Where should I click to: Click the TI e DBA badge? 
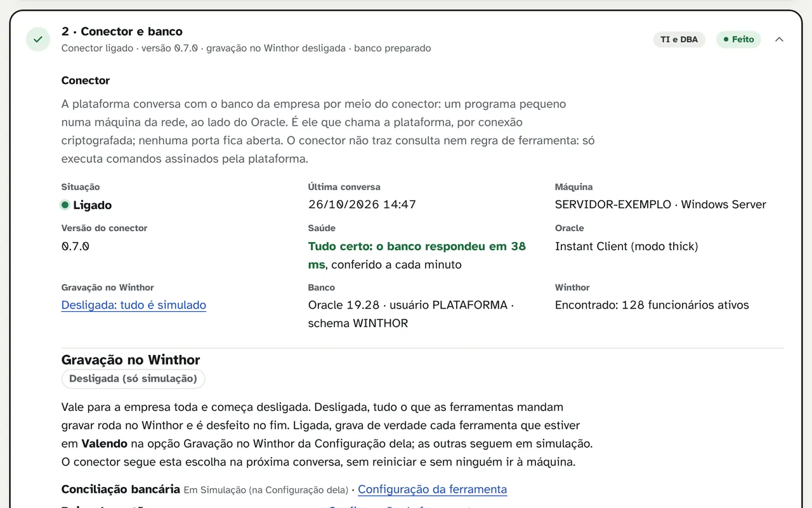[x=679, y=39]
